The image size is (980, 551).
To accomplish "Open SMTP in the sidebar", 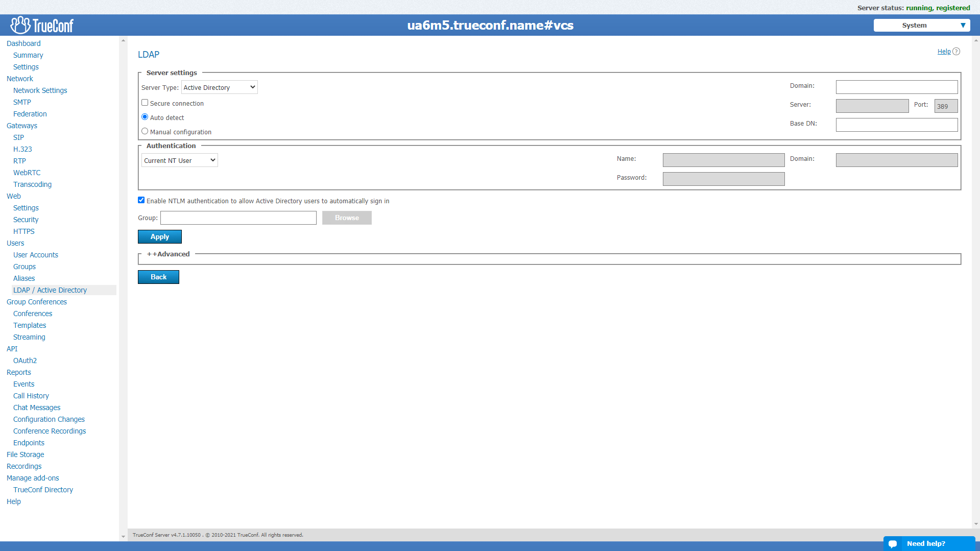I will (22, 102).
